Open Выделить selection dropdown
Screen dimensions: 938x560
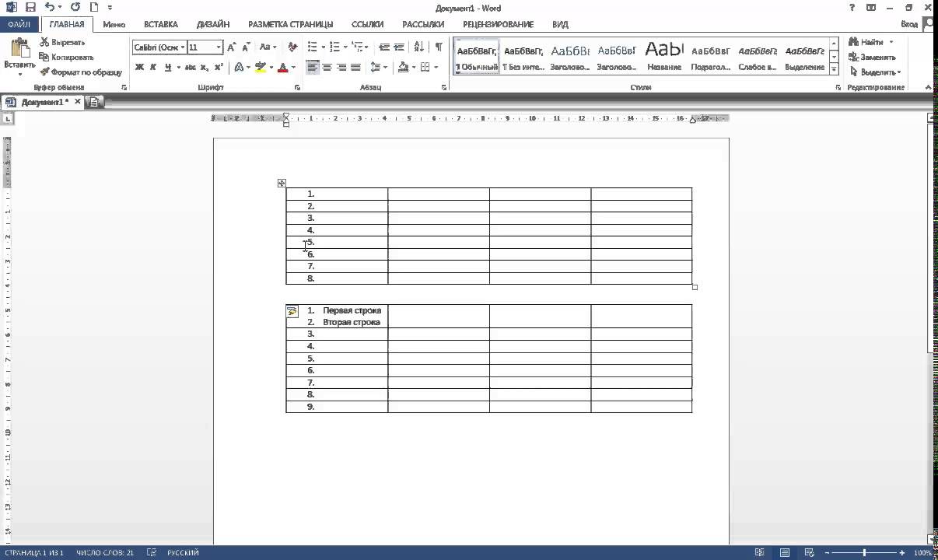(x=875, y=72)
